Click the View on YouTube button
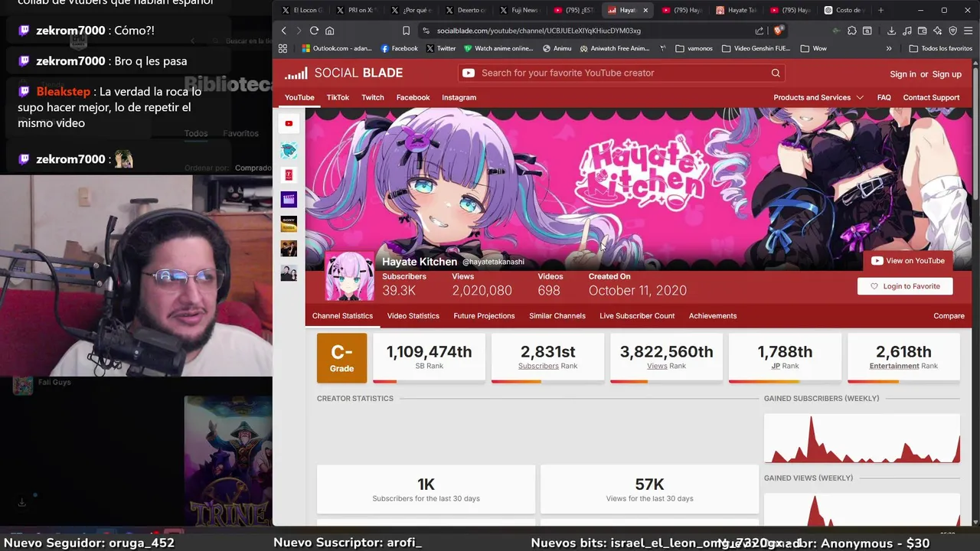Image resolution: width=980 pixels, height=551 pixels. [x=908, y=261]
